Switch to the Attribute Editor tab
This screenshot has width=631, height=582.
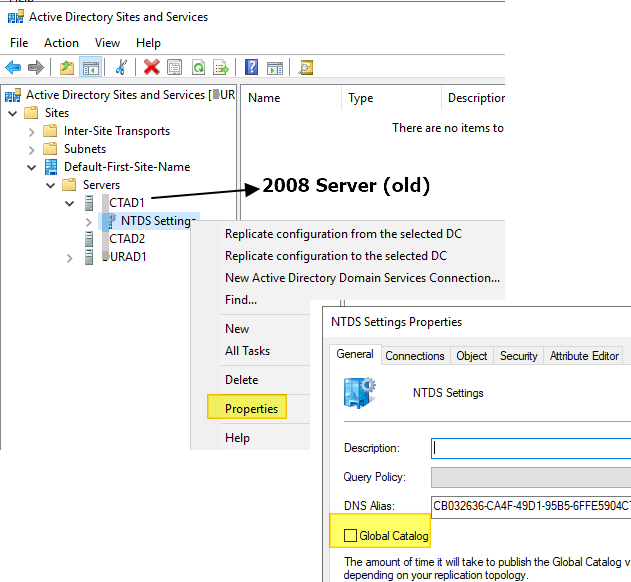point(584,356)
